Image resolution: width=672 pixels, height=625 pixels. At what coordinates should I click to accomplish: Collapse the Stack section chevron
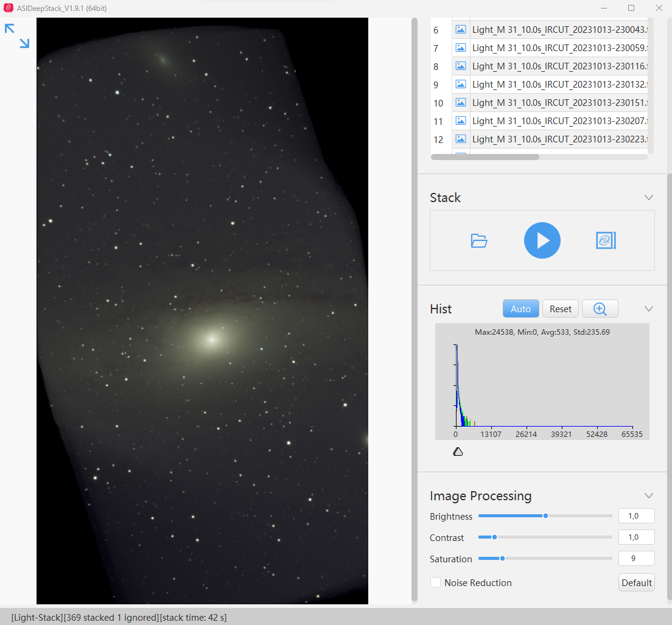click(x=648, y=198)
